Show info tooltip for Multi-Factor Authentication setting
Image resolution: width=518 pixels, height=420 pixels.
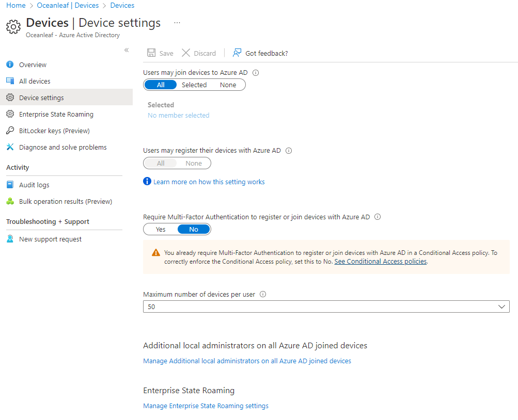point(378,217)
